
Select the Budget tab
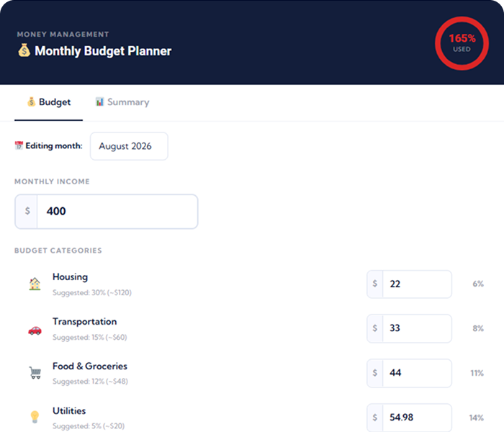click(48, 102)
